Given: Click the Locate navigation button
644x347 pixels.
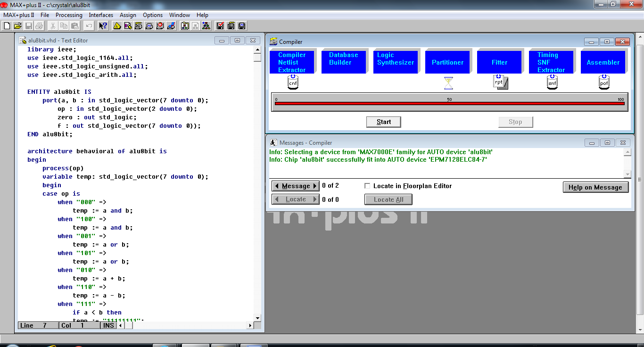Looking at the screenshot, I should (296, 199).
